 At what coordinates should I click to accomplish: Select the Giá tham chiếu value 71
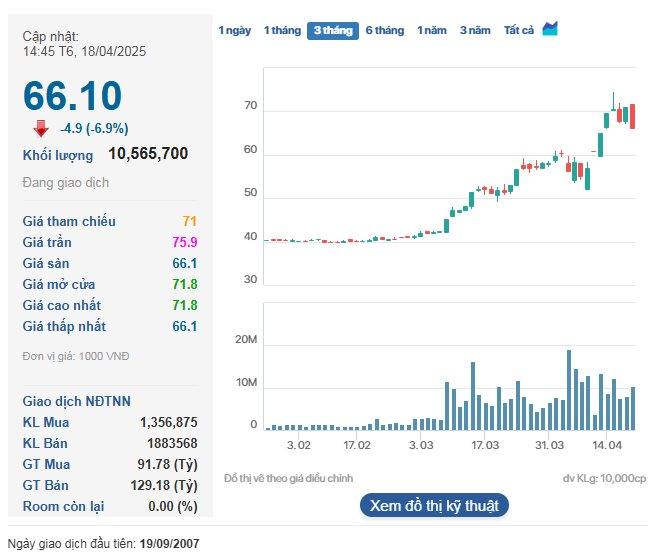189,221
